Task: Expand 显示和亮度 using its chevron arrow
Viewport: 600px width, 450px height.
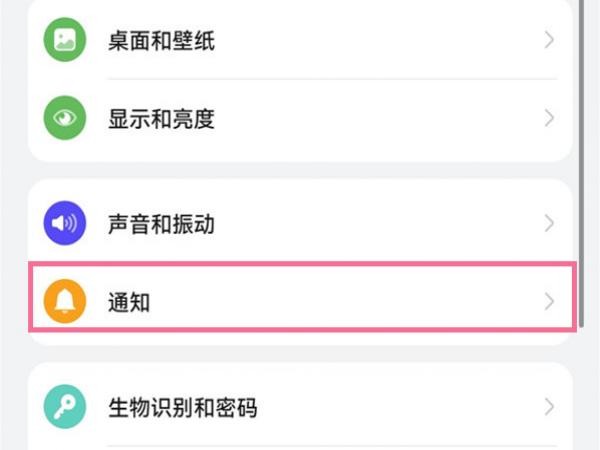Action: click(549, 118)
